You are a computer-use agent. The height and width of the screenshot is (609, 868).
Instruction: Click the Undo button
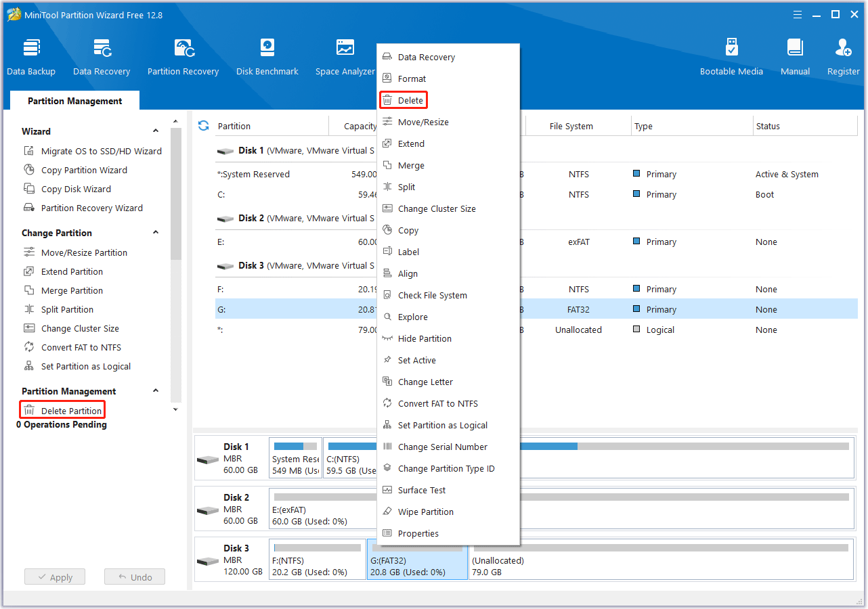(135, 577)
